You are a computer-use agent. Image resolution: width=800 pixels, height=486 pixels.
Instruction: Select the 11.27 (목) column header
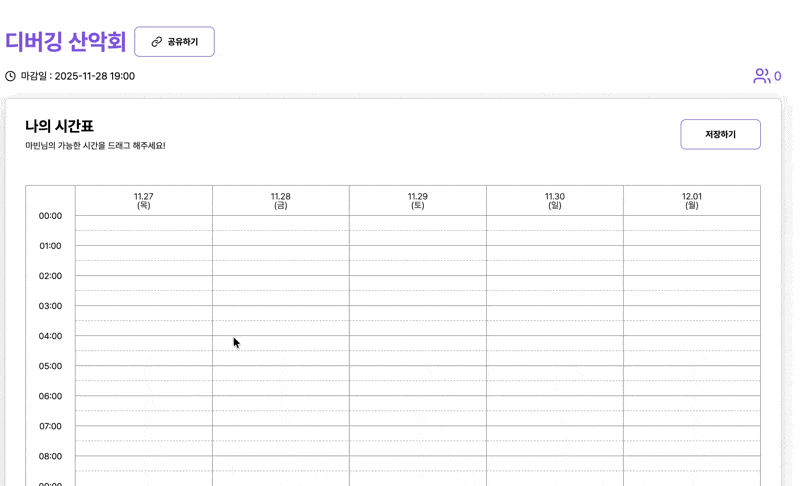[144, 201]
